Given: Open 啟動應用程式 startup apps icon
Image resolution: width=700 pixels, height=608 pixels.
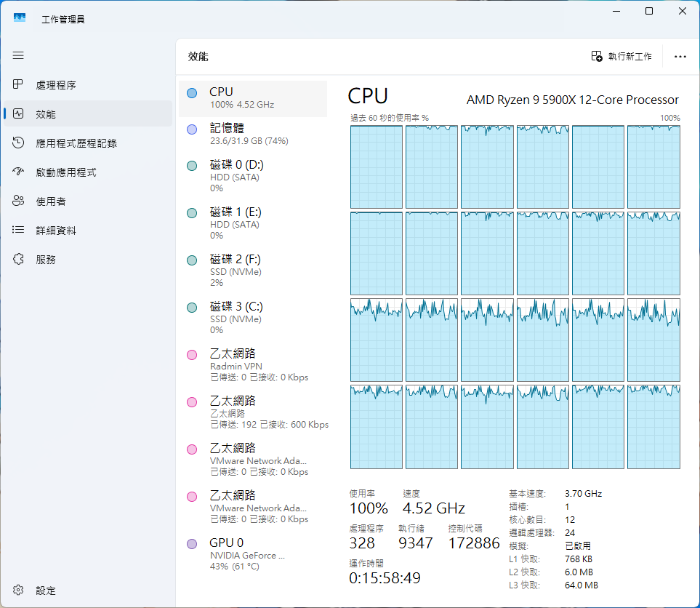Looking at the screenshot, I should 18,172.
